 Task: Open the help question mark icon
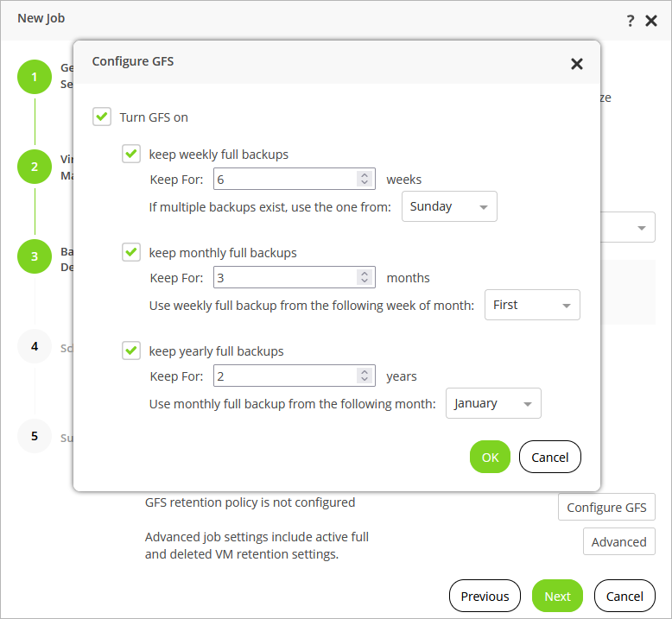631,21
